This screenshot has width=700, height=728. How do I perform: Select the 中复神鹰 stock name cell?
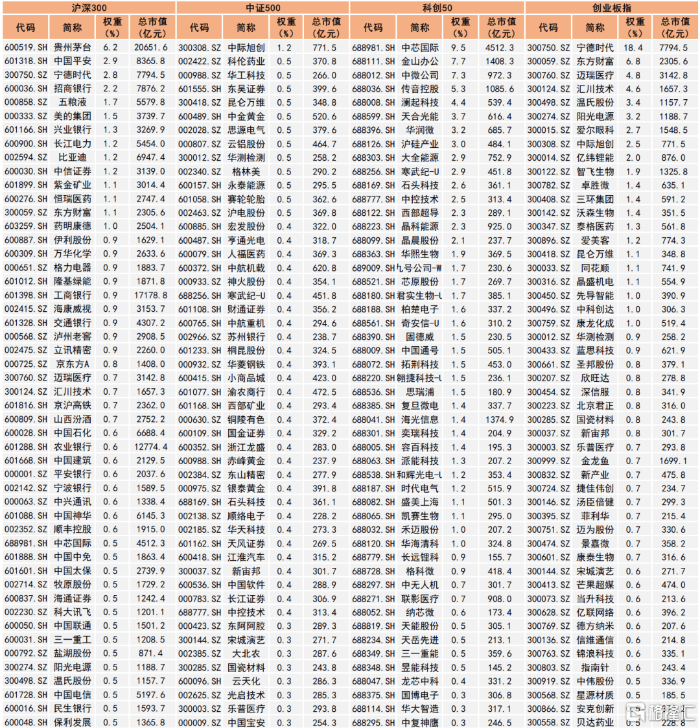click(420, 722)
